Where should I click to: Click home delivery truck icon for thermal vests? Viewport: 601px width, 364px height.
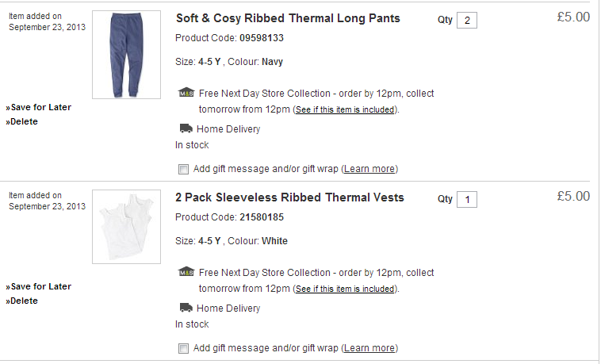[x=186, y=308]
